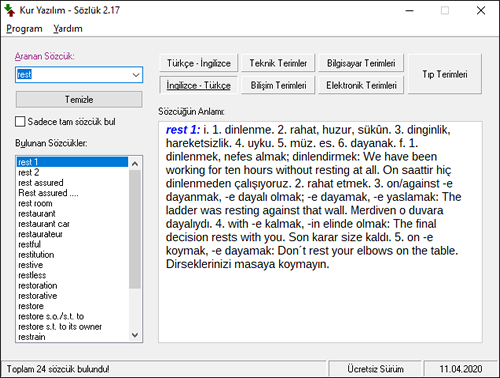The image size is (500, 378).
Task: Click the 'Ücretsiz Sürüm' status panel
Action: coord(375,369)
